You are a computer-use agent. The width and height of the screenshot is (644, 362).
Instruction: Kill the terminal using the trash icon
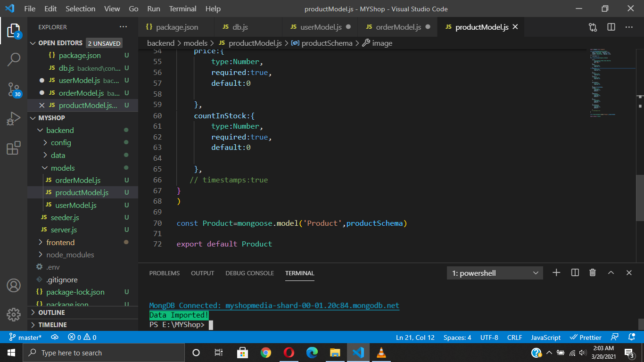pyautogui.click(x=593, y=272)
